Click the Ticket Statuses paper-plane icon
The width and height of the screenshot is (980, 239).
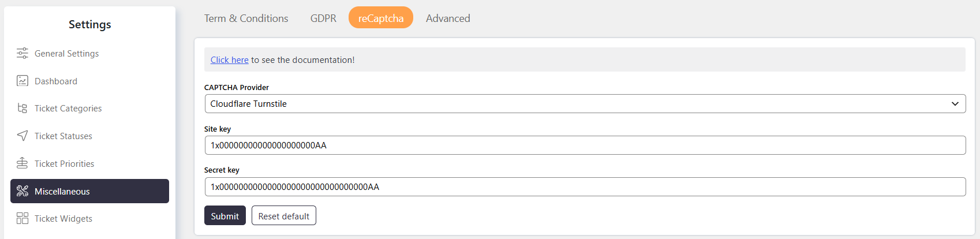(23, 136)
